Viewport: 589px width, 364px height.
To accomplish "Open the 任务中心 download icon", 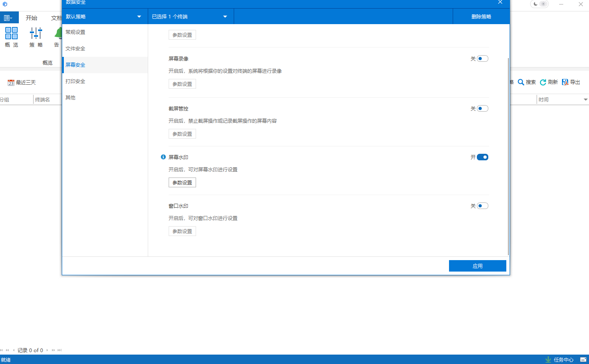I will click(x=548, y=360).
